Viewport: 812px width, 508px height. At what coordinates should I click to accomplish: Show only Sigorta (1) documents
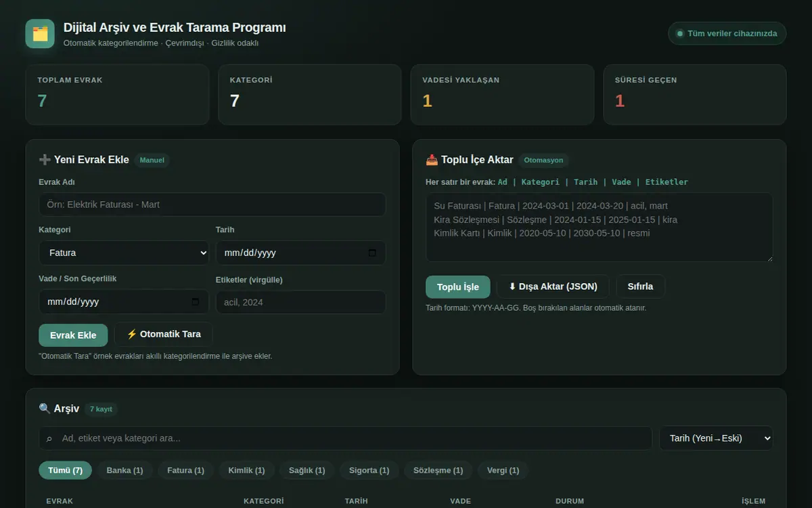tap(369, 470)
